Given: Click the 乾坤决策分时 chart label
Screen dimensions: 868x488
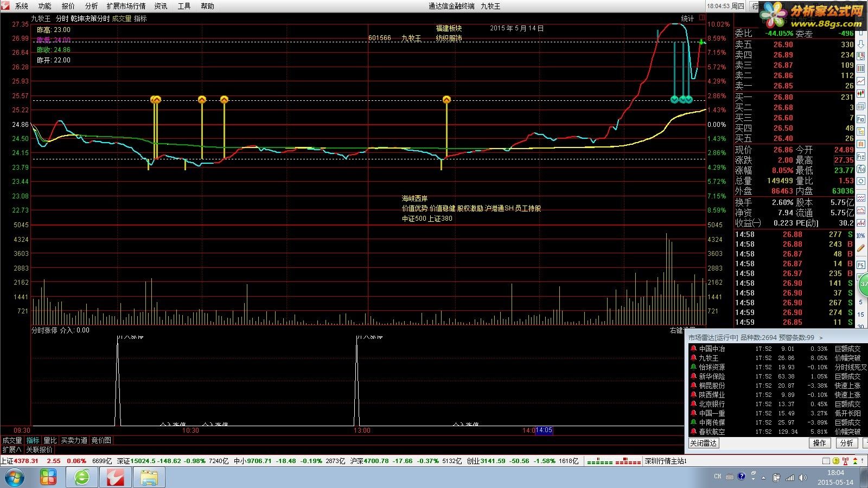Looking at the screenshot, I should (90, 18).
